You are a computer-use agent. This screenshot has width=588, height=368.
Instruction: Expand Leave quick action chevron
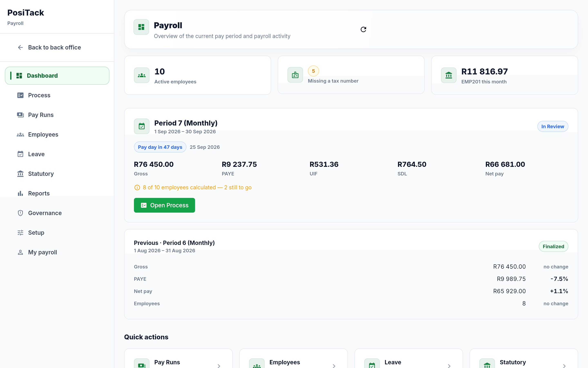coord(449,366)
